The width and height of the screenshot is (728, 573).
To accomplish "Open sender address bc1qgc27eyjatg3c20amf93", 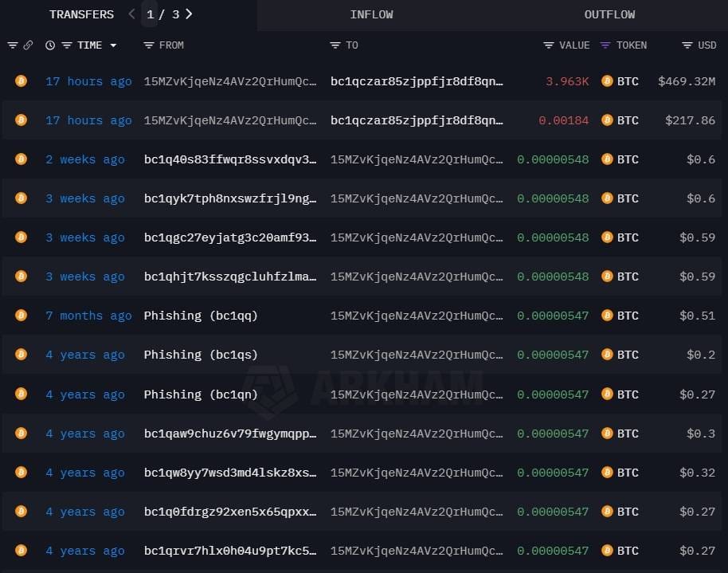I will pyautogui.click(x=230, y=237).
